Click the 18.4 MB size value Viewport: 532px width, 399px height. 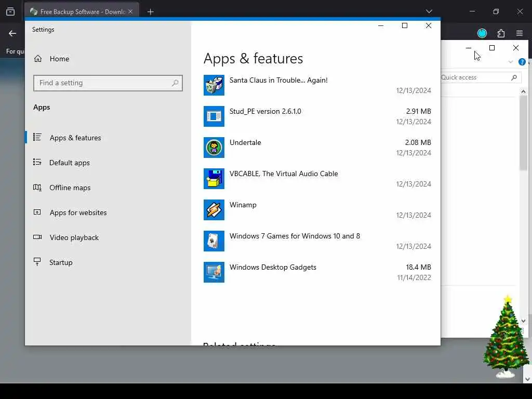[418, 268]
